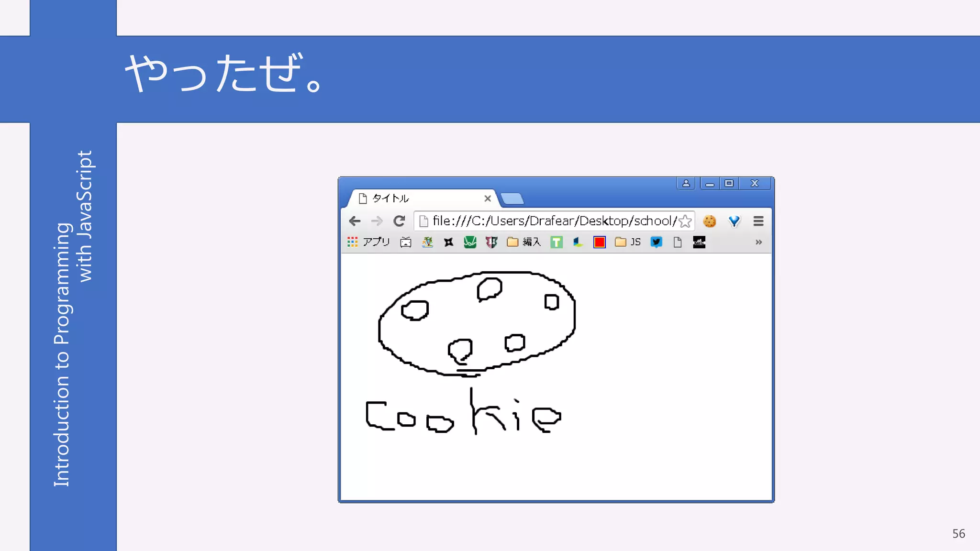Screen dimensions: 980x551
Task: Open the cookie extension icon
Action: [709, 221]
